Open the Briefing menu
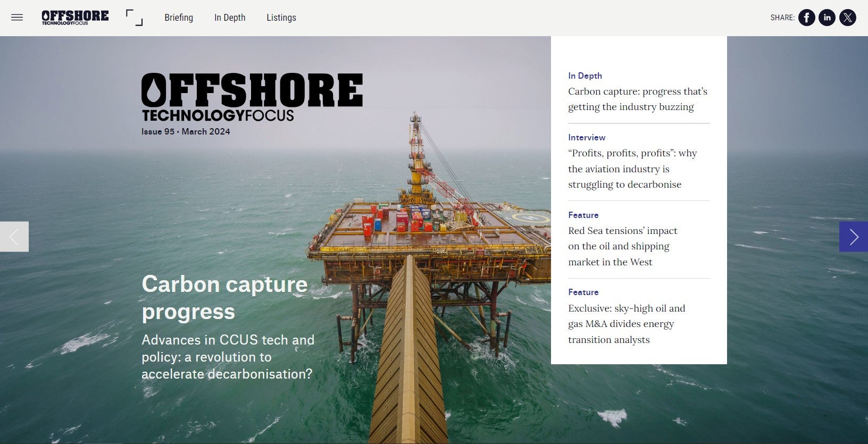 (x=179, y=18)
